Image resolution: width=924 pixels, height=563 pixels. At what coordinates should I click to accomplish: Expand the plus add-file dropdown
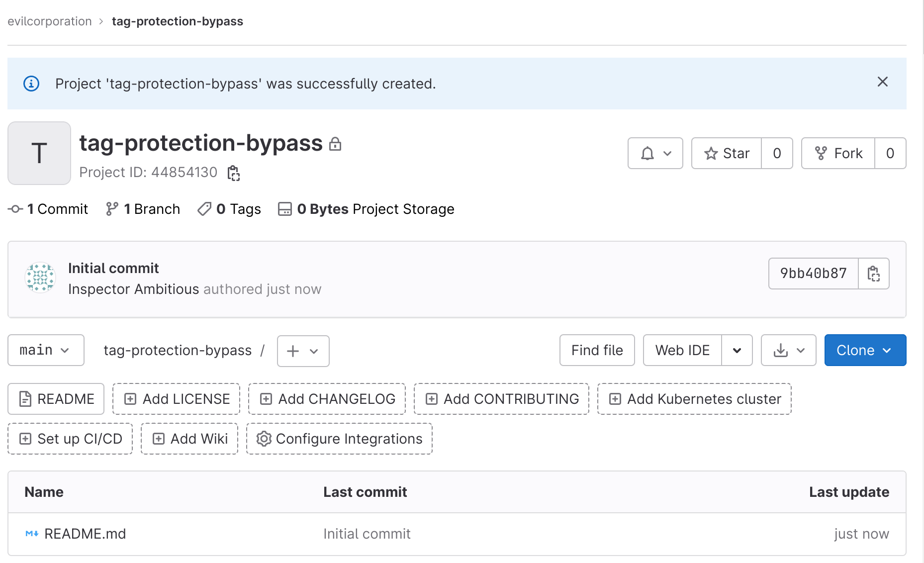[x=303, y=351]
